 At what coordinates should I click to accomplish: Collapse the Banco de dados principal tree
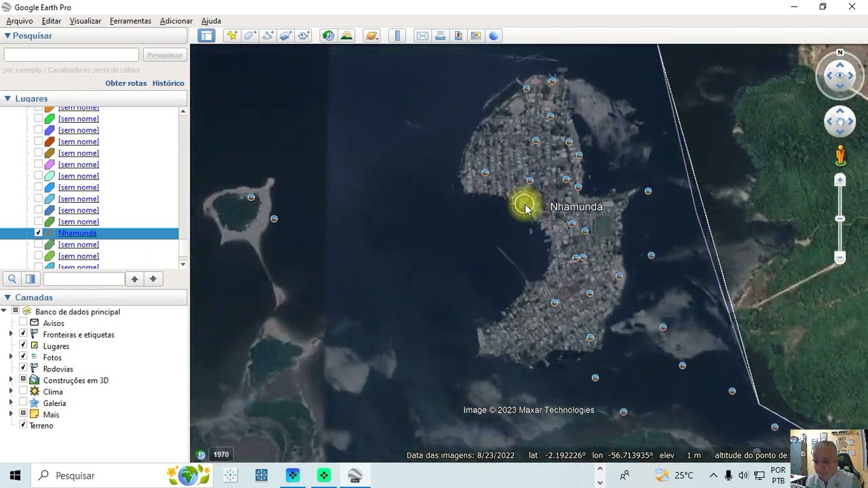[x=4, y=311]
